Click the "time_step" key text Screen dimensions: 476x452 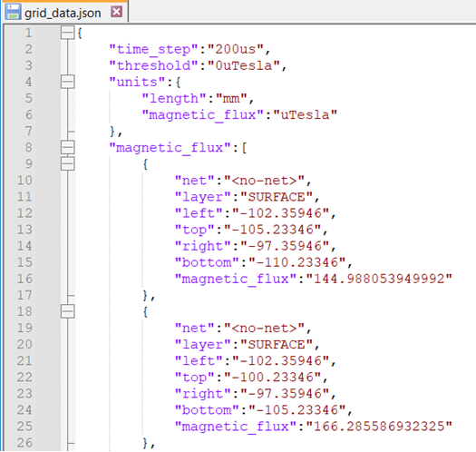coord(154,50)
